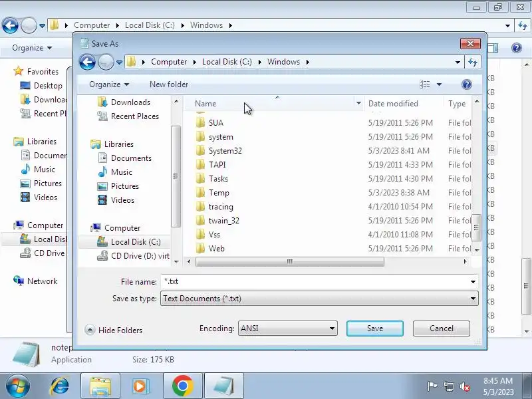The image size is (532, 399).
Task: Select Pictures library in Save As pane
Action: [124, 186]
